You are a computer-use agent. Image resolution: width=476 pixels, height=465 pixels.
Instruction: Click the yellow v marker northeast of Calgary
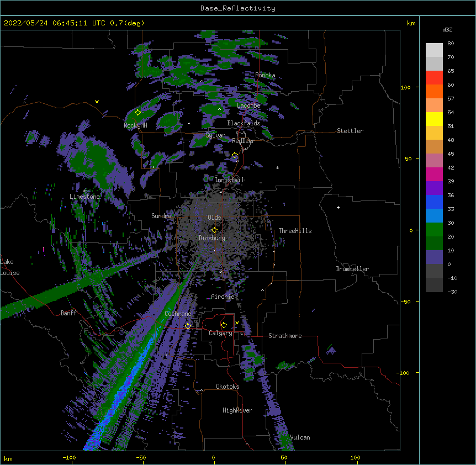pyautogui.click(x=237, y=323)
